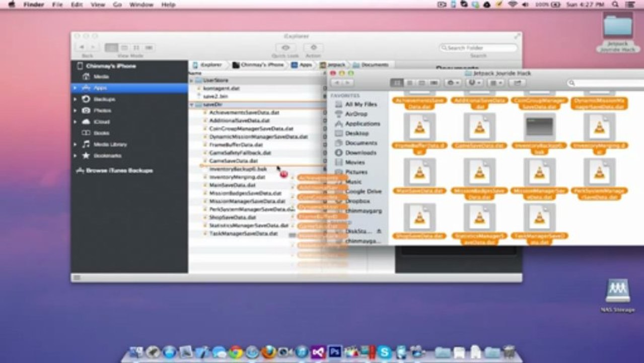Click Finder share toolbar button

[x=517, y=83]
